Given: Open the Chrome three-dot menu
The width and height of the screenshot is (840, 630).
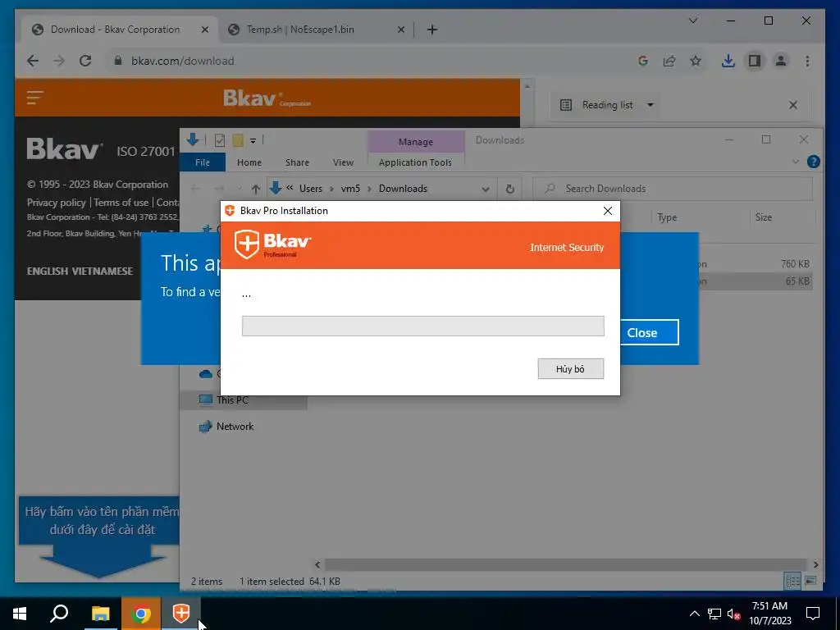Looking at the screenshot, I should 807,61.
